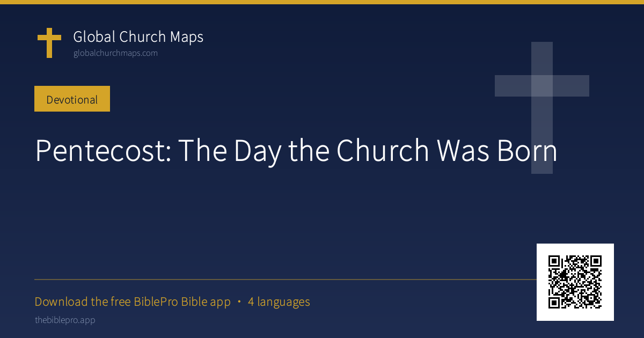The image size is (644, 338).
Task: Open the thebiblepro.app link
Action: [x=65, y=320]
